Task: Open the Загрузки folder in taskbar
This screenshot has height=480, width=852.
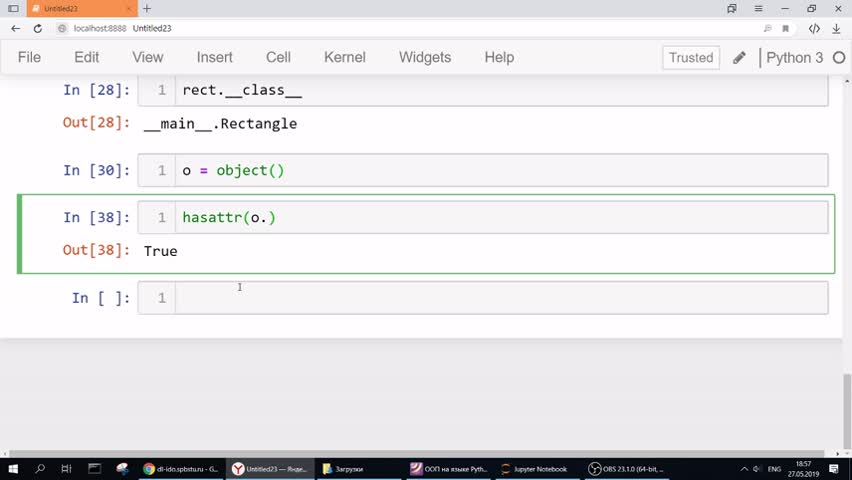Action: coord(359,469)
